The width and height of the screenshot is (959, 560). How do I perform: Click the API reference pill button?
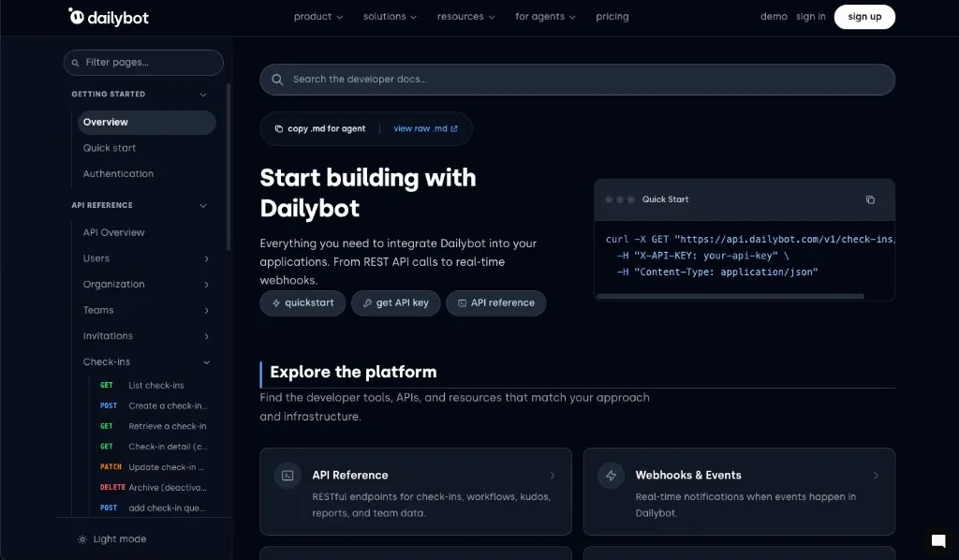click(x=496, y=303)
